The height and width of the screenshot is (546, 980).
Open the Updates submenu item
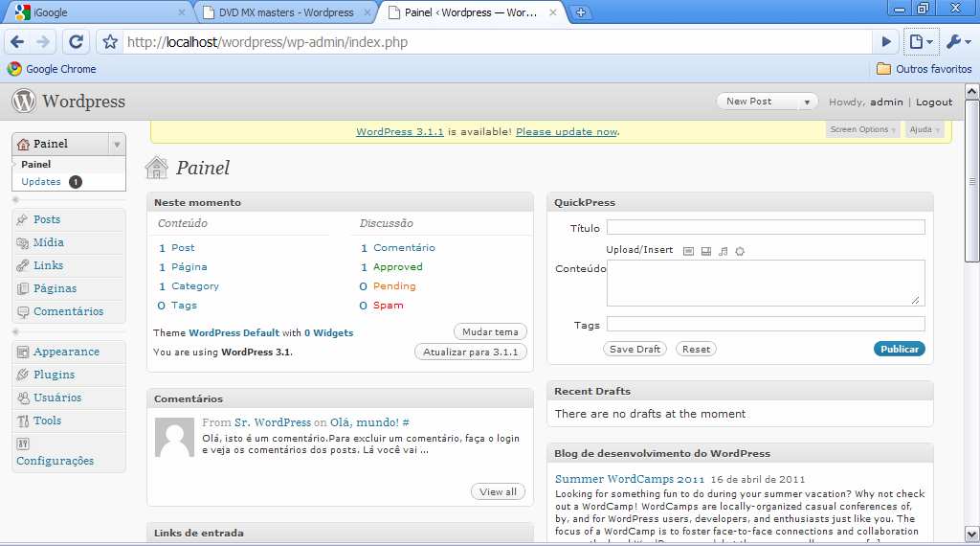point(40,181)
